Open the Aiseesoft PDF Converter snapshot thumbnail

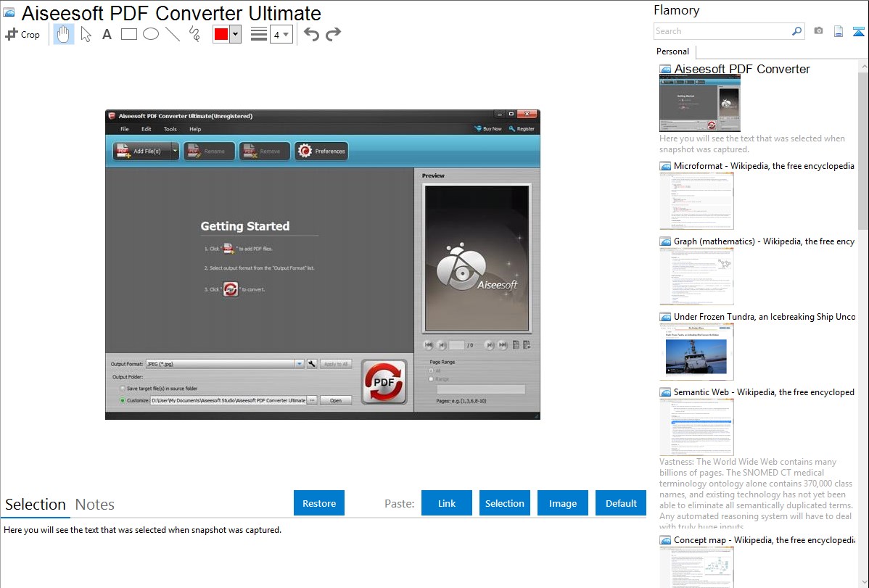pyautogui.click(x=700, y=103)
